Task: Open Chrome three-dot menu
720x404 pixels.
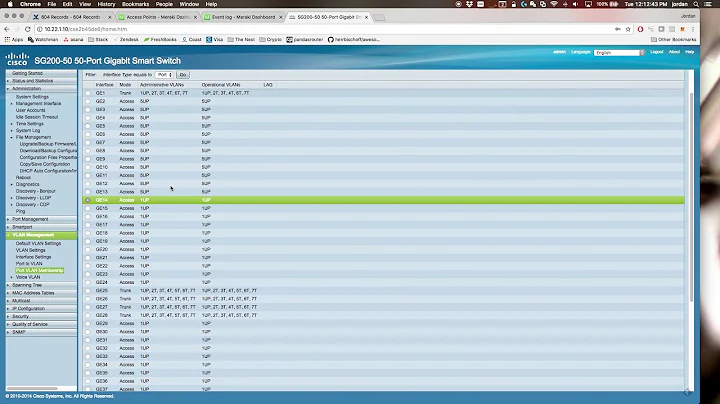Action: tap(692, 29)
